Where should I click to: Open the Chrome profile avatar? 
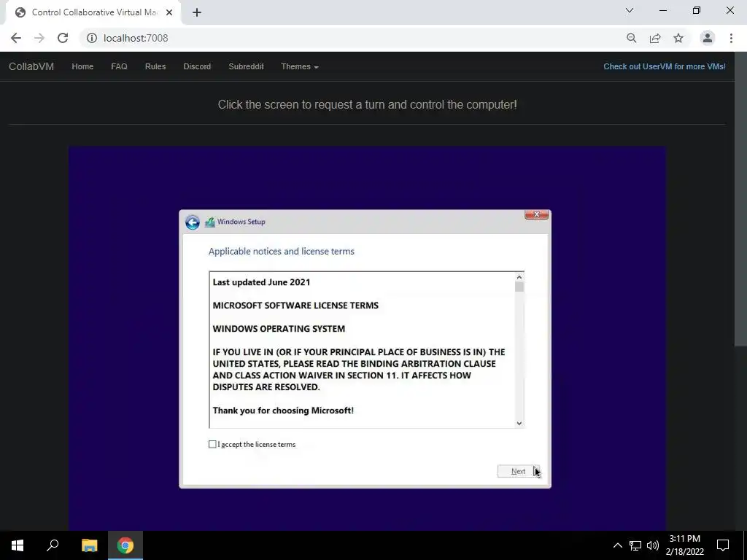click(708, 38)
